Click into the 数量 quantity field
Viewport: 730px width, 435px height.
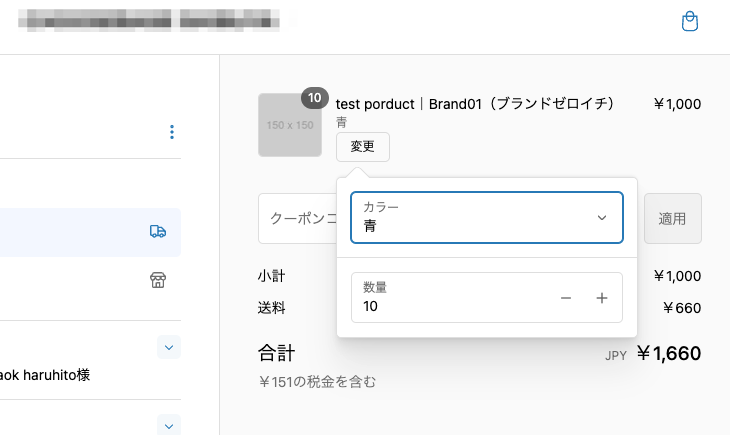450,298
